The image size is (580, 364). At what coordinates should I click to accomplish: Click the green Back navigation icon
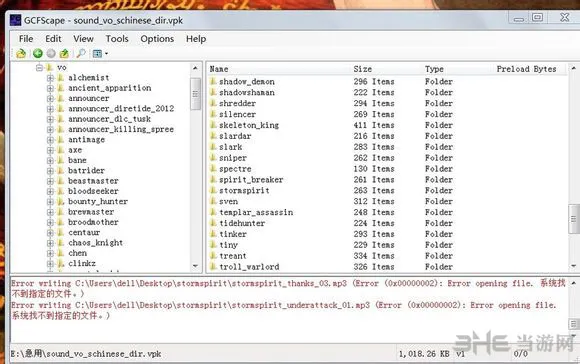click(38, 54)
